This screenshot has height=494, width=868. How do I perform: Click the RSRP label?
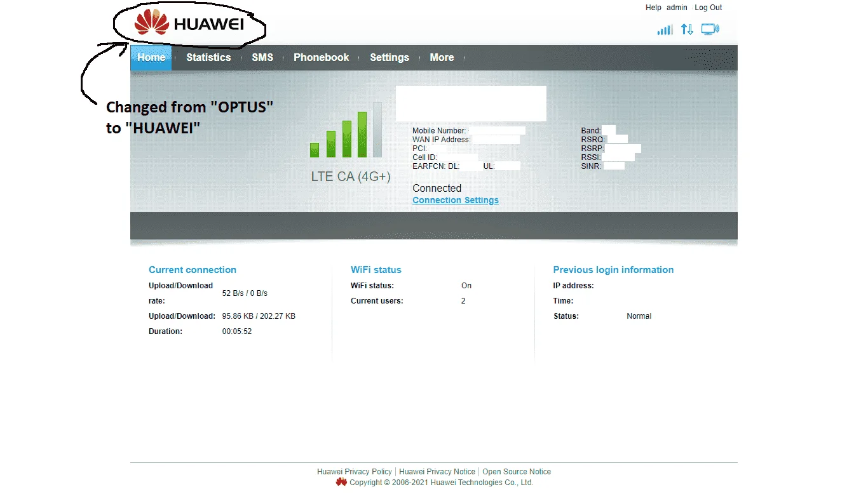pos(593,149)
